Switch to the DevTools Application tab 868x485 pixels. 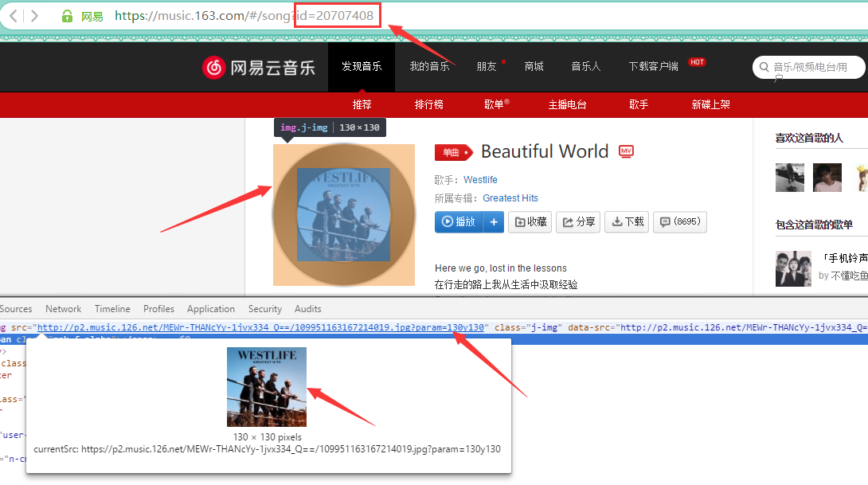(x=211, y=309)
